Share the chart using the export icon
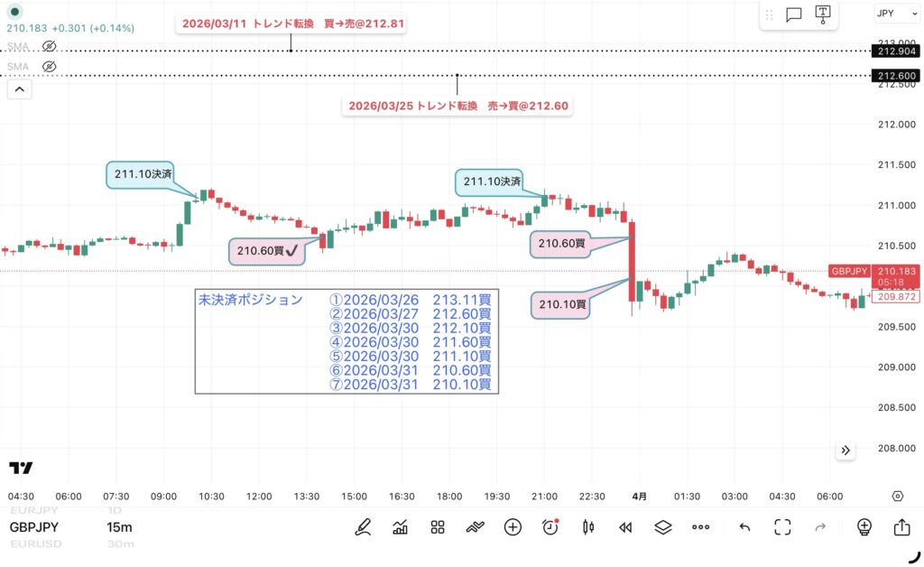This screenshot has width=924, height=567. click(902, 527)
